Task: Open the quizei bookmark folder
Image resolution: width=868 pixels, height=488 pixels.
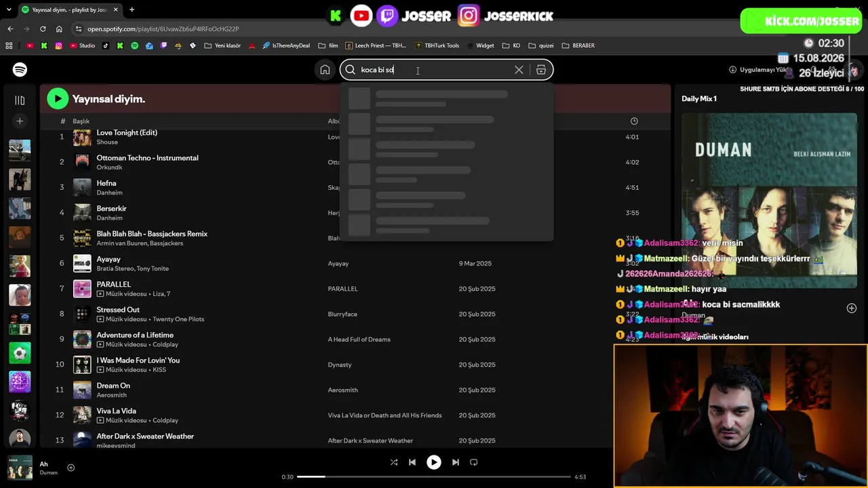Action: 541,46
